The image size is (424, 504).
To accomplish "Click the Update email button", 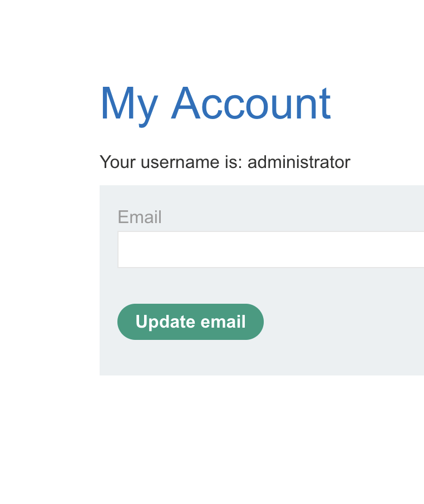I will (190, 322).
